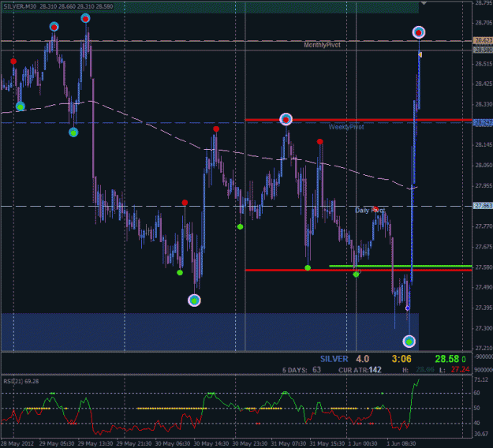
Task: Click the CUR ATR:142 readout
Action: (360, 370)
